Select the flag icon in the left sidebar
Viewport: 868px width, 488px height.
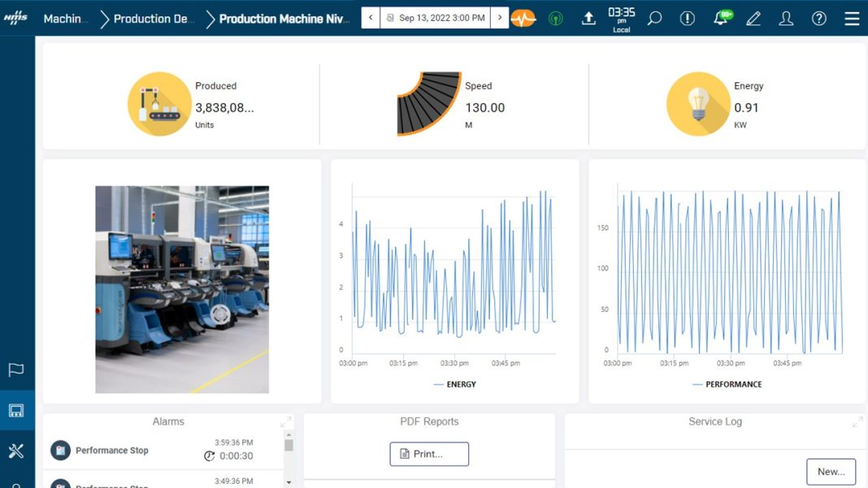pos(15,370)
